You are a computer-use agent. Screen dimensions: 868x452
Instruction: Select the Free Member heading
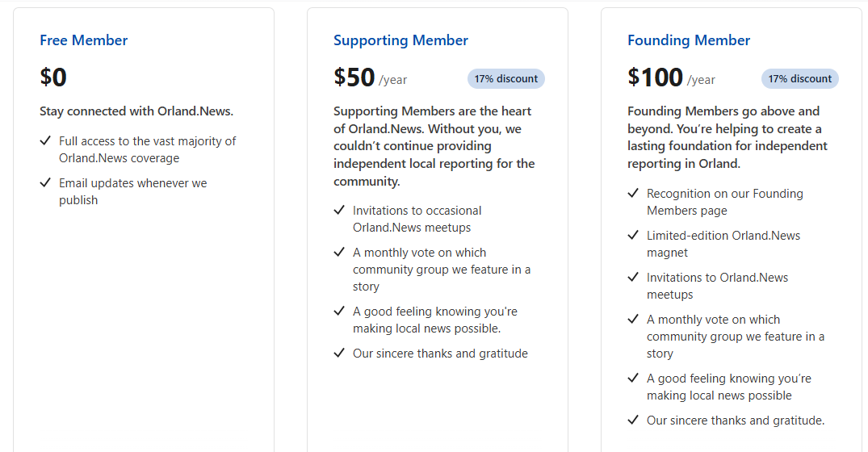tap(84, 40)
